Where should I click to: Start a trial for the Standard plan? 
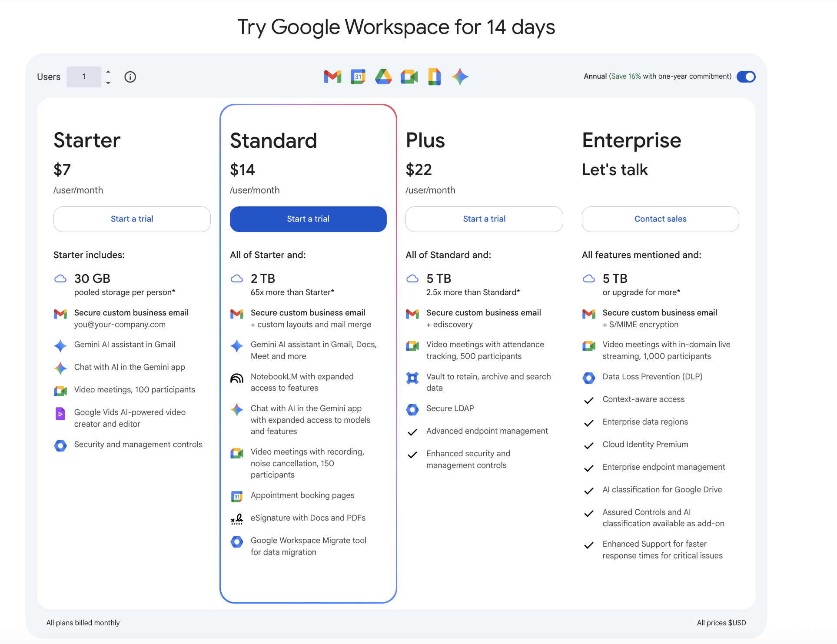click(x=308, y=219)
